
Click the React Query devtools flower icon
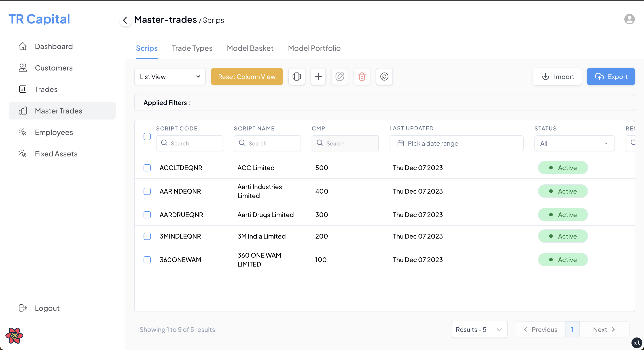click(14, 335)
